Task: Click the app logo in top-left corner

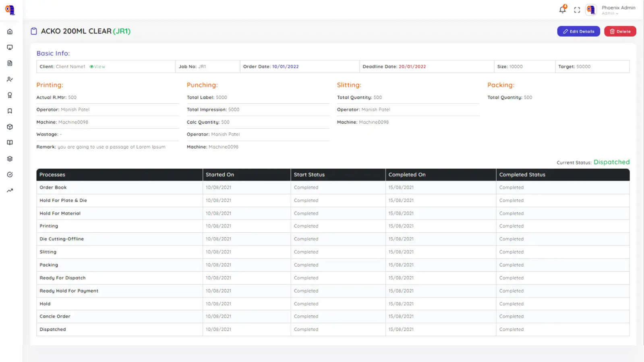Action: (x=10, y=10)
